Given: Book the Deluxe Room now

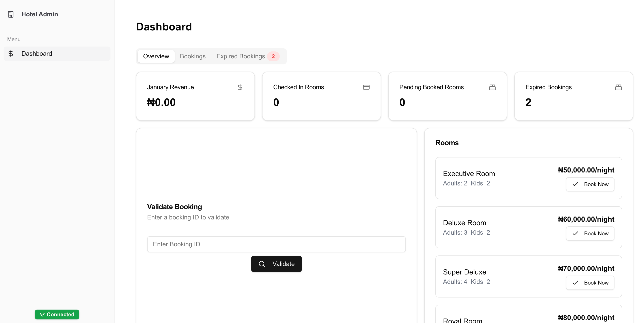Looking at the screenshot, I should [590, 234].
